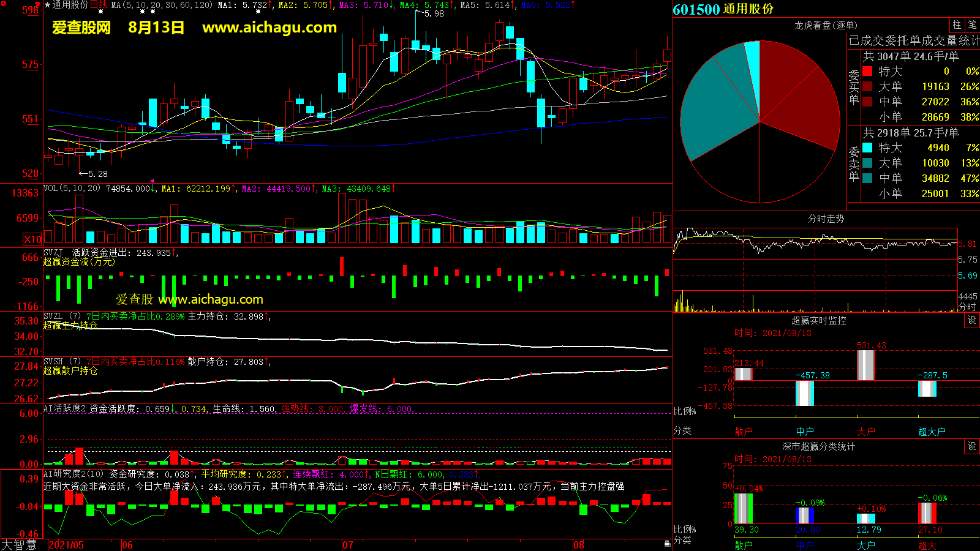
Task: Click the 07 month marker on timeline
Action: pyautogui.click(x=347, y=545)
